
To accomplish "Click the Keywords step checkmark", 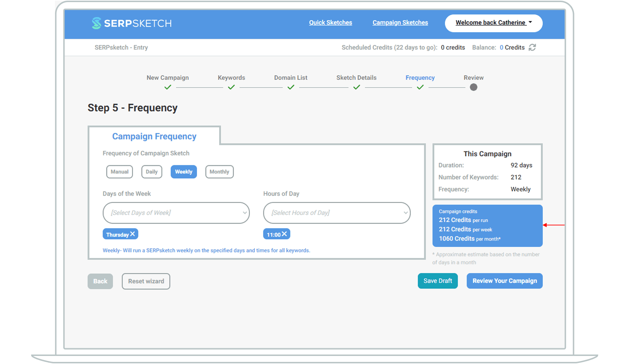I will 231,87.
